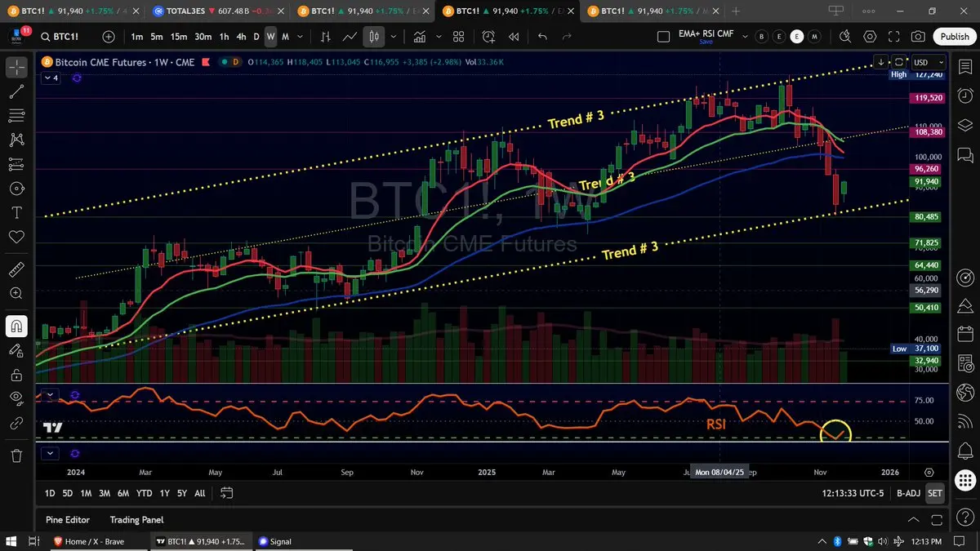Image resolution: width=980 pixels, height=551 pixels.
Task: Open the drawing link icon tool
Action: coord(16,424)
